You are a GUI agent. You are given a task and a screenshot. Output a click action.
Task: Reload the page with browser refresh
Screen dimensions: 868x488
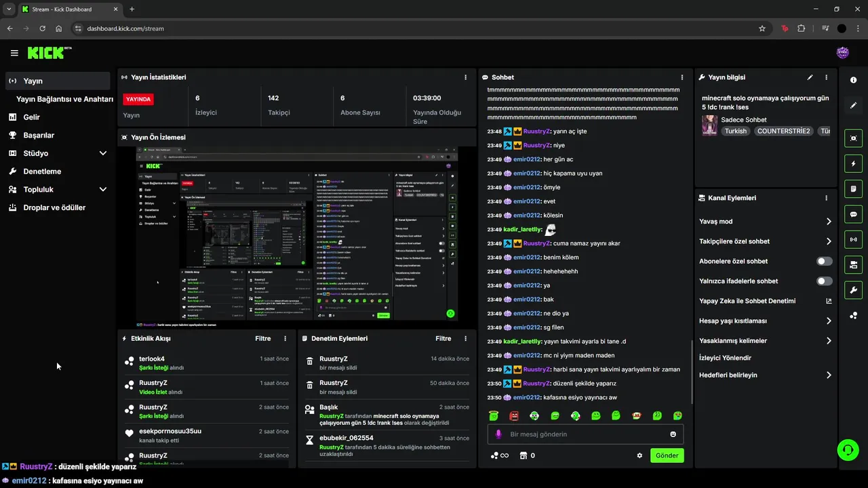pyautogui.click(x=42, y=28)
